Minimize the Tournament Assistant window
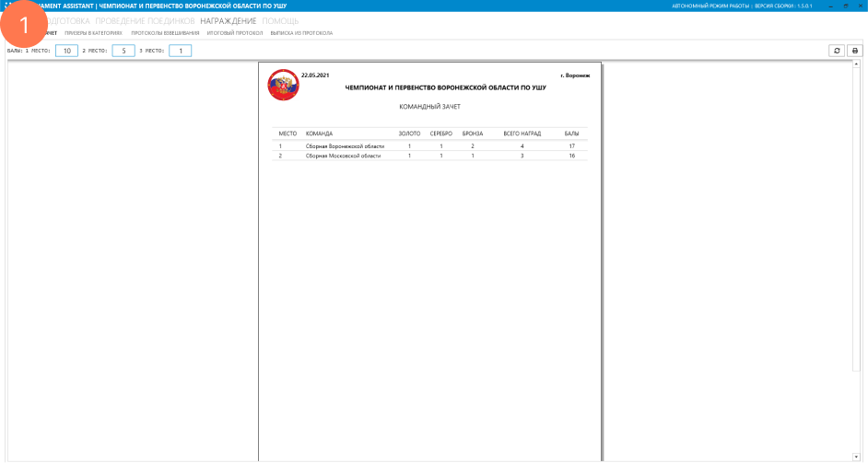This screenshot has height=463, width=868. pyautogui.click(x=830, y=6)
